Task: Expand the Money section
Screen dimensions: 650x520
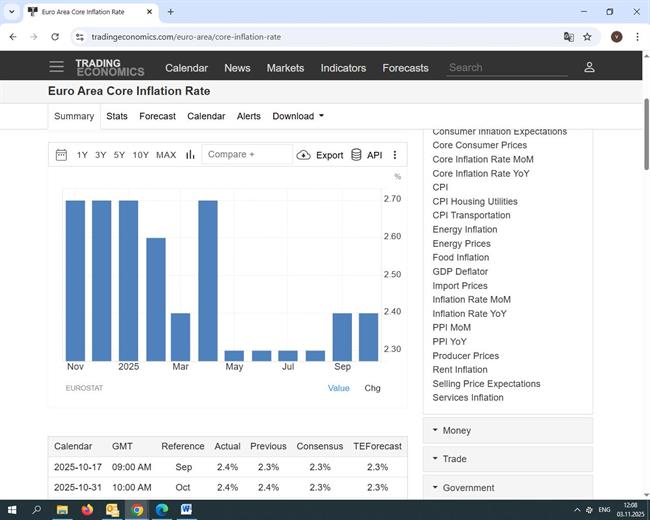Action: pyautogui.click(x=507, y=431)
